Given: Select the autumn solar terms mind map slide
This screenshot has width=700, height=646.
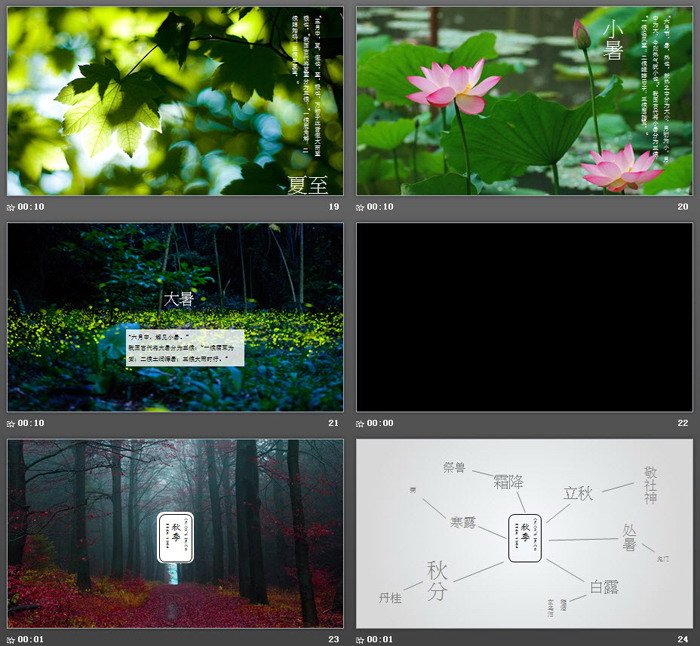Looking at the screenshot, I should [x=524, y=533].
